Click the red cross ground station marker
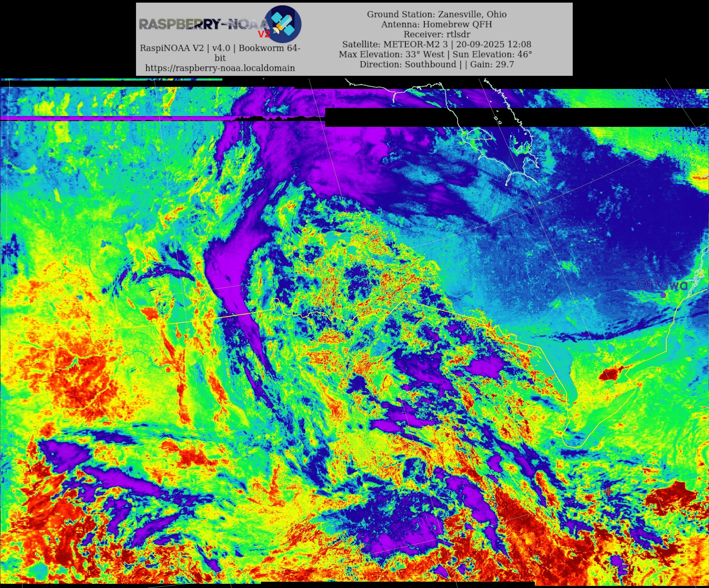Viewport: 709px width, 588px height. (x=609, y=492)
